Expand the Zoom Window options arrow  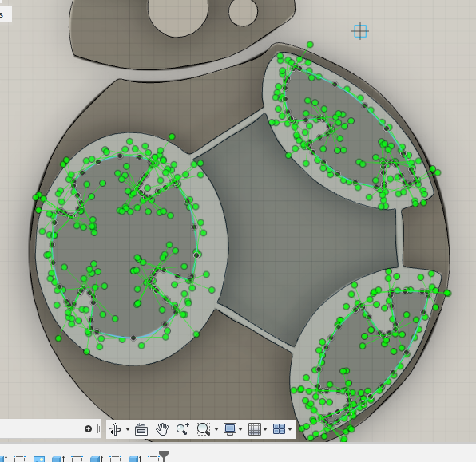[x=216, y=429]
